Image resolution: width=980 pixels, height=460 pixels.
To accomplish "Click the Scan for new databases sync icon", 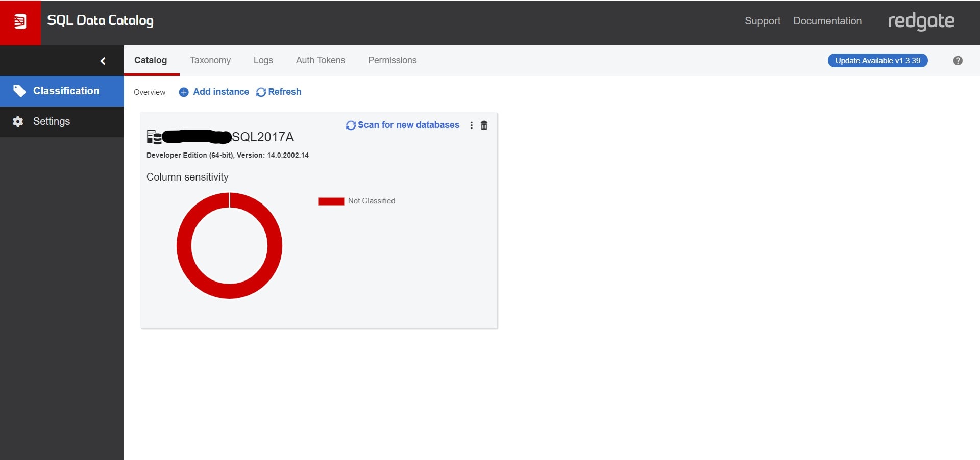I will pos(351,125).
